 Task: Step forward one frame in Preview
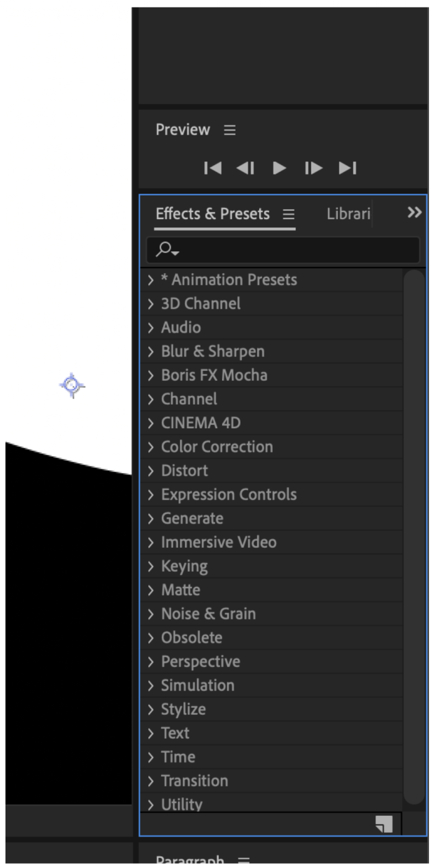pyautogui.click(x=313, y=168)
